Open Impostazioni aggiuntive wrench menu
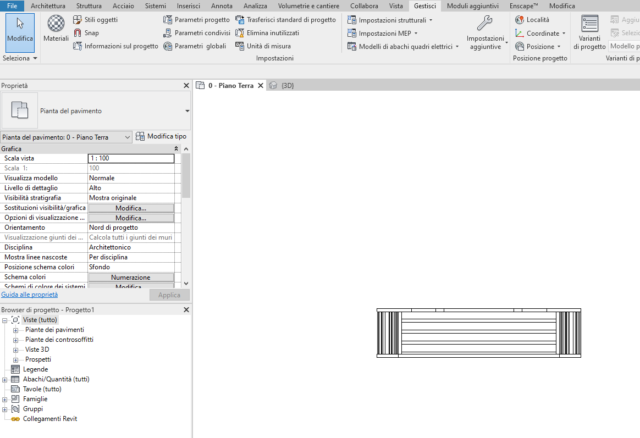 click(x=485, y=33)
